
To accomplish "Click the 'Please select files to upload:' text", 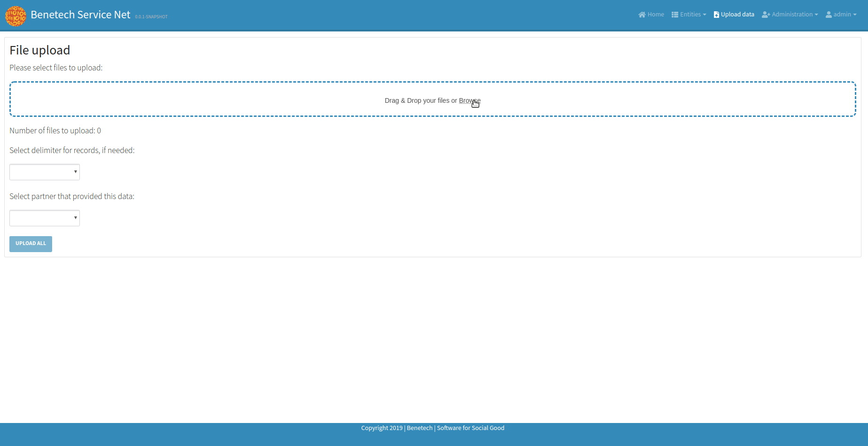I will [56, 68].
